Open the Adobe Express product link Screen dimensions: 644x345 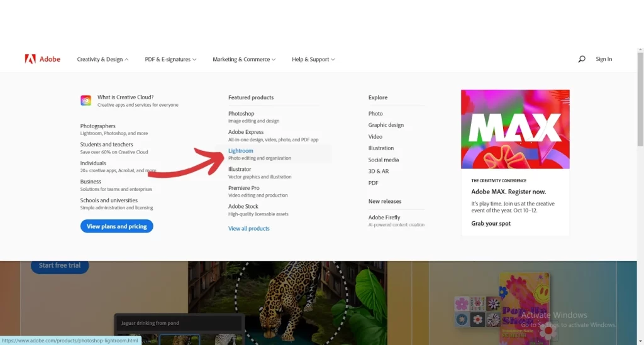click(x=246, y=132)
